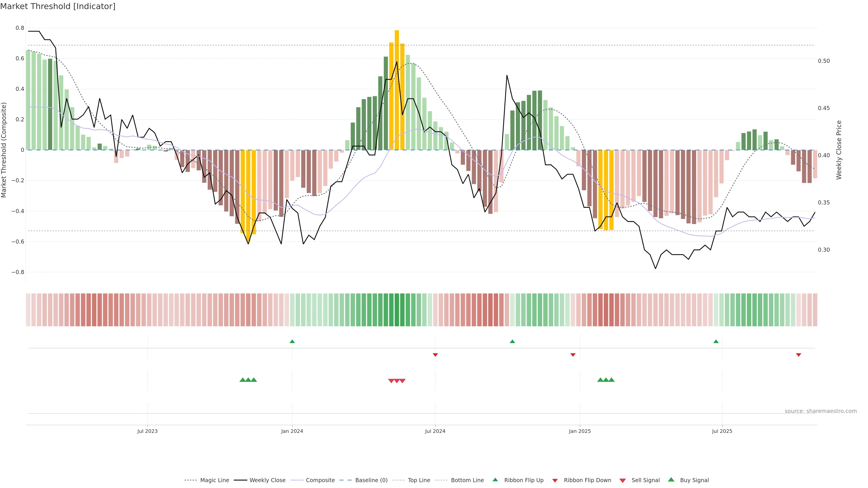The width and height of the screenshot is (868, 488).
Task: Toggle the Bottom Line legend entry
Action: click(x=467, y=480)
